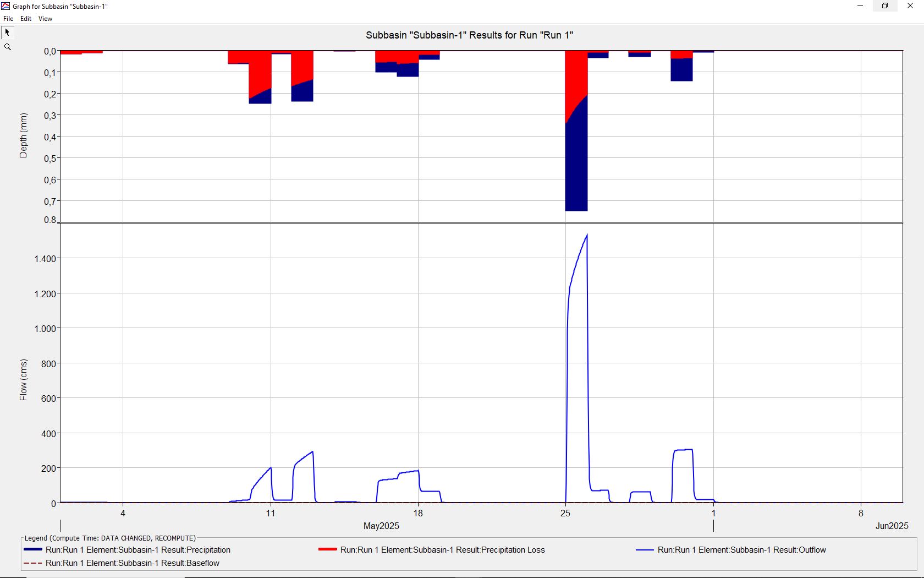Select the Outflow legend label text
The width and height of the screenshot is (924, 578).
741,550
